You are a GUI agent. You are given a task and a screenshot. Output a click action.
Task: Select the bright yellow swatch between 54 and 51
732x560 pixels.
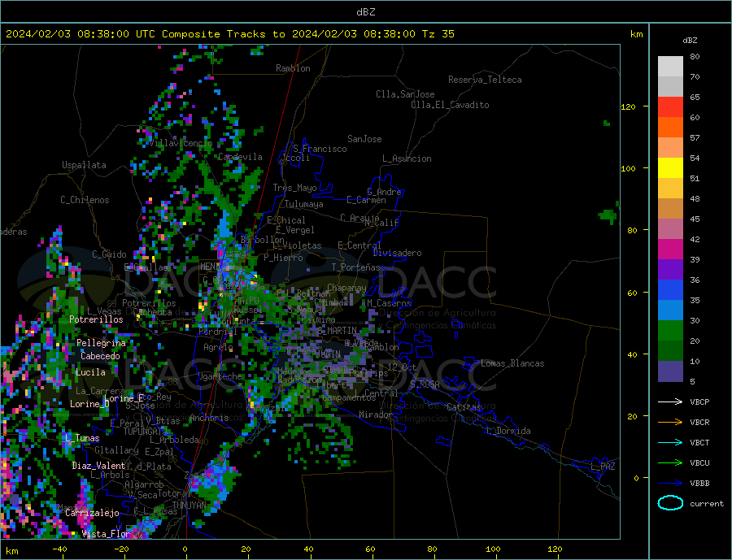(x=670, y=168)
